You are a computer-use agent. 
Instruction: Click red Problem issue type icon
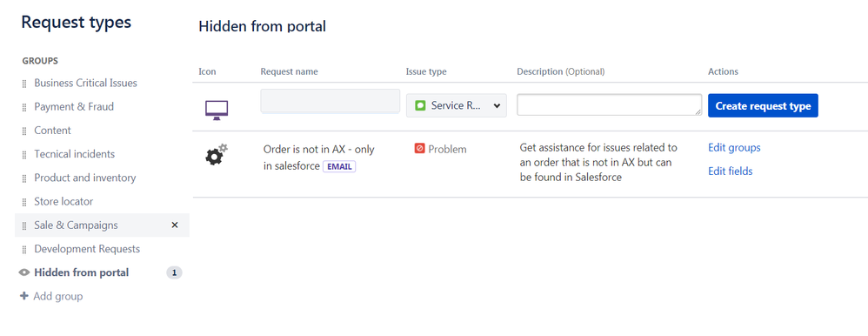[x=419, y=149]
